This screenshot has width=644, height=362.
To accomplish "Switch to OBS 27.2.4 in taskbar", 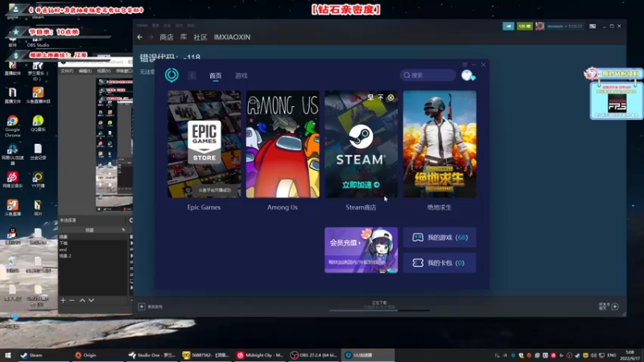I will tap(314, 355).
